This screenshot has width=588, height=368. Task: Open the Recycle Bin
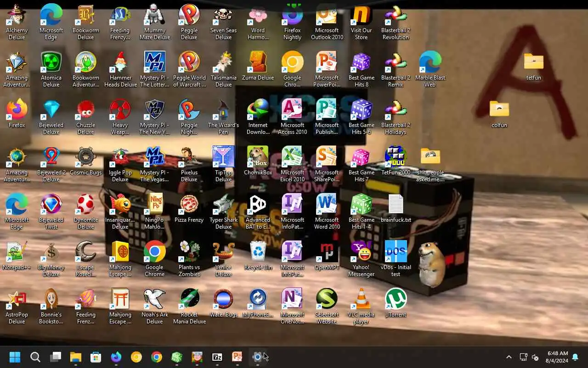[x=258, y=256]
